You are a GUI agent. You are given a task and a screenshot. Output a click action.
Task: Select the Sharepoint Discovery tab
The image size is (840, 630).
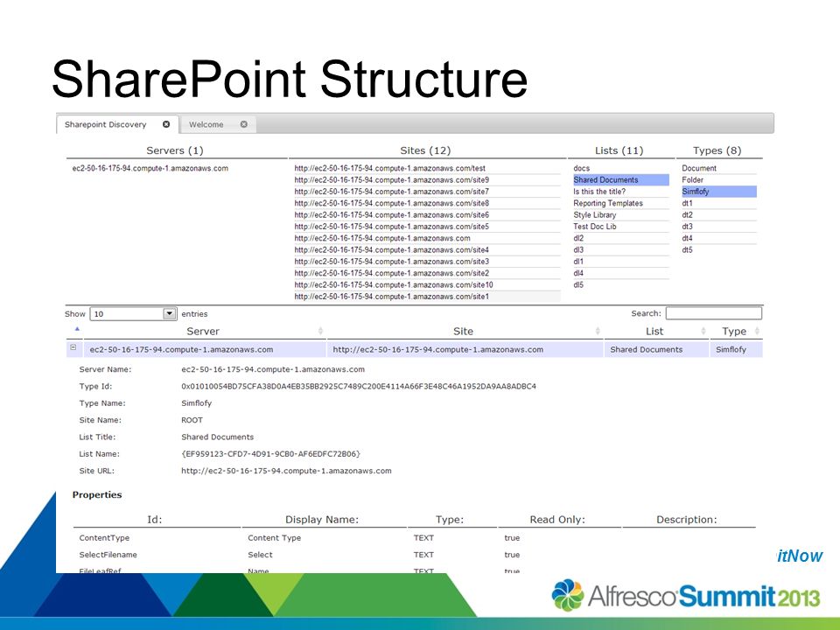click(106, 124)
